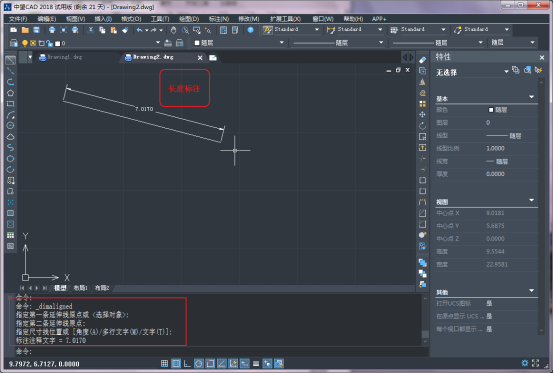
Task: Click the Quick Select icon in properties panel
Action: (x=538, y=70)
